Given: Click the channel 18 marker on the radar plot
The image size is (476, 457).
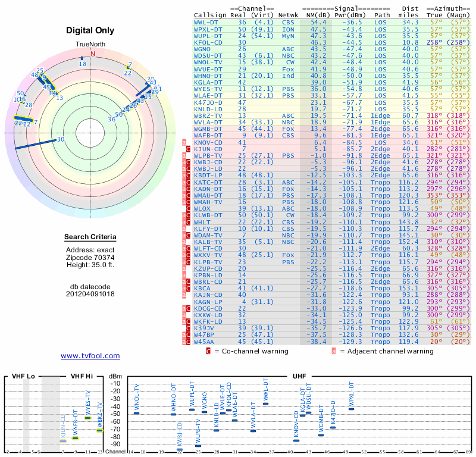Looking at the screenshot, I should [83, 58].
